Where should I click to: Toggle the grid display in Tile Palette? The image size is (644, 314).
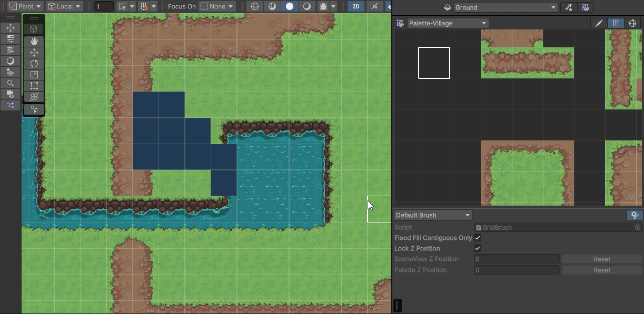[x=616, y=23]
